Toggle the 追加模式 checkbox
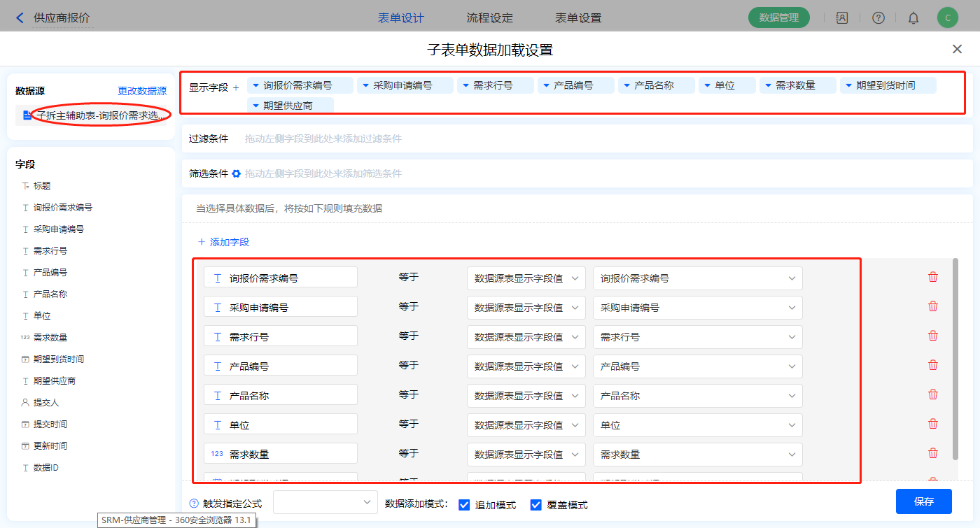This screenshot has height=528, width=980. (464, 505)
